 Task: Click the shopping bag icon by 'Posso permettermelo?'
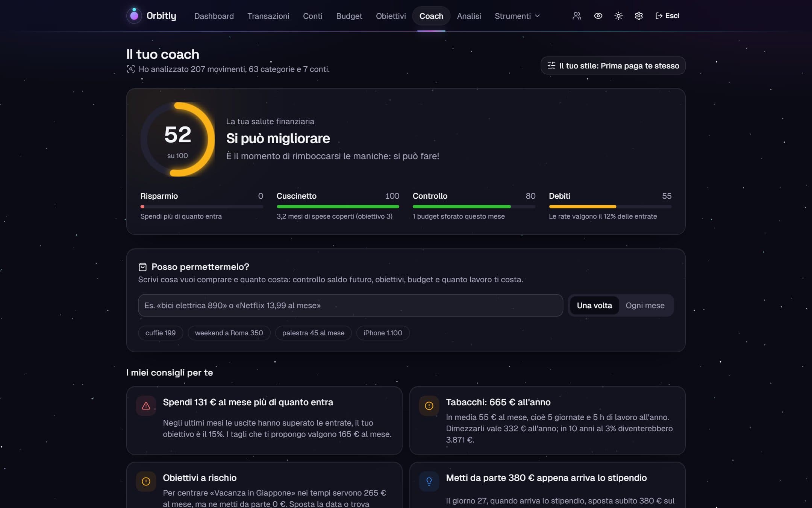pyautogui.click(x=142, y=267)
